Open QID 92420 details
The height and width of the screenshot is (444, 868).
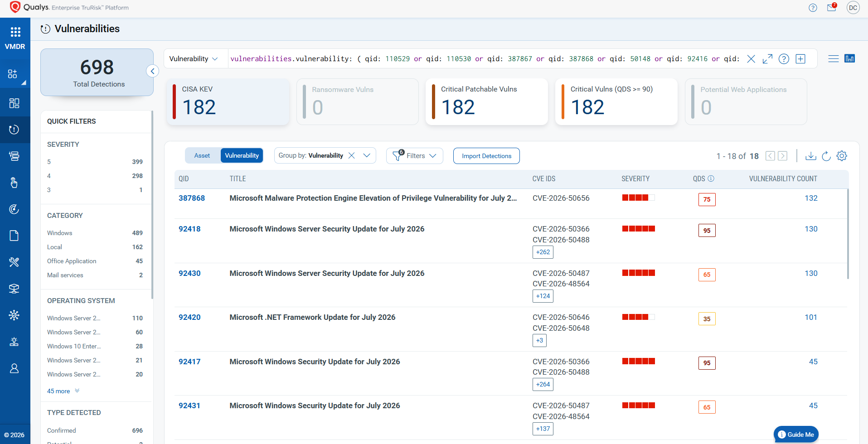coord(189,317)
